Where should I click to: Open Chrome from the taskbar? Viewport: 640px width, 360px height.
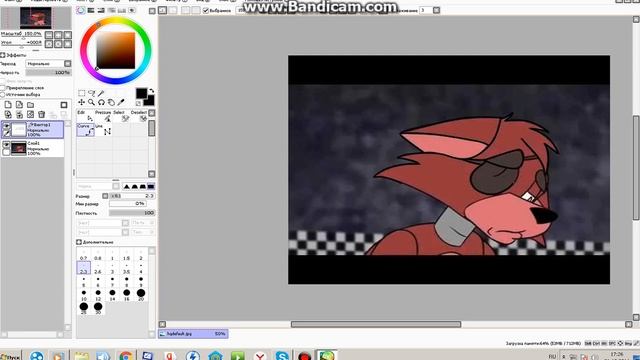pyautogui.click(x=126, y=356)
